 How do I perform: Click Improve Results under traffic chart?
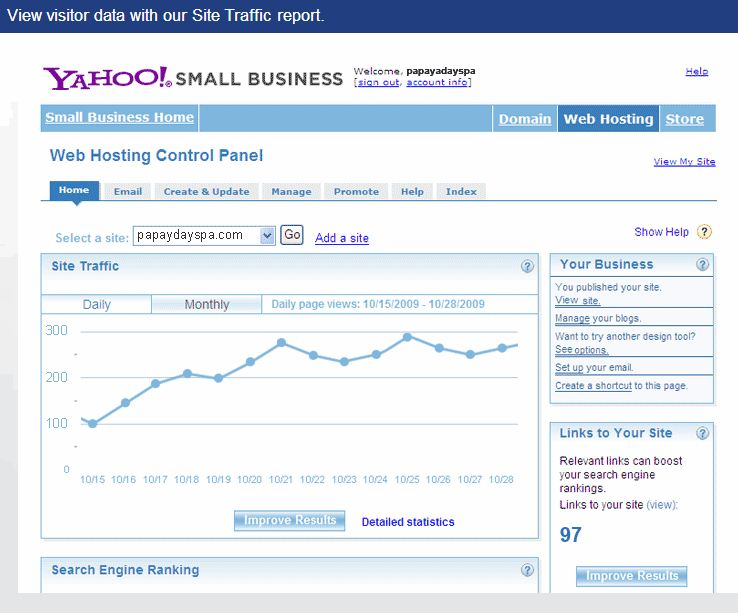(289, 520)
